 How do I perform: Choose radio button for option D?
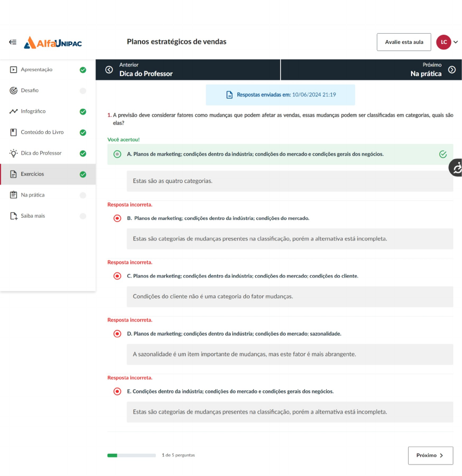(117, 334)
